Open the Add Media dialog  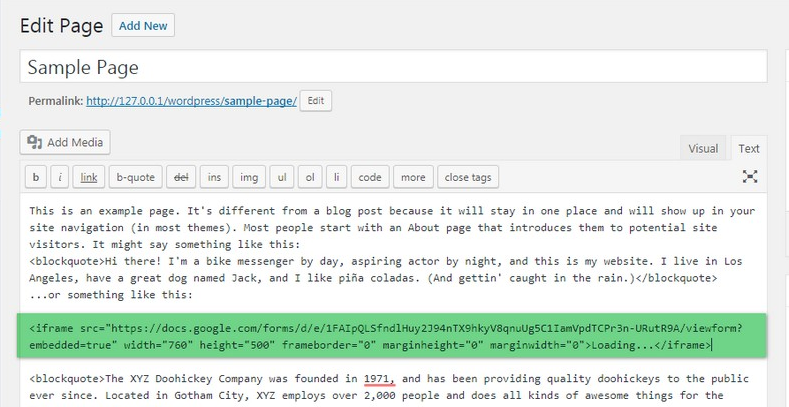point(65,142)
